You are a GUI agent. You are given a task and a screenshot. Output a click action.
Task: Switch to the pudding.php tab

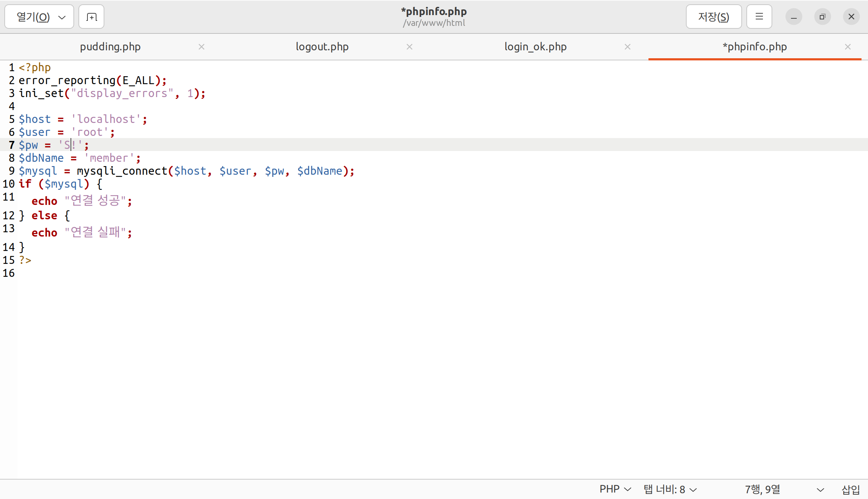(110, 47)
